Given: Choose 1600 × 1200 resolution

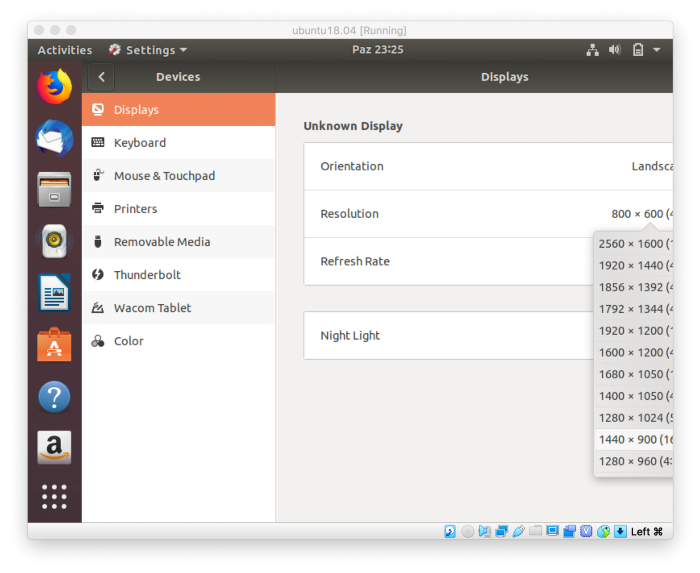Looking at the screenshot, I should click(634, 353).
